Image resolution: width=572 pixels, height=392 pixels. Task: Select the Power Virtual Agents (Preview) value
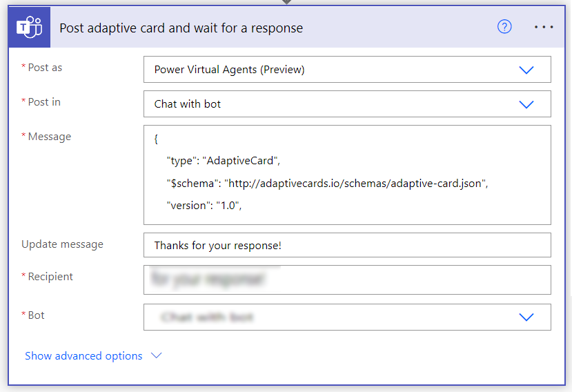[x=229, y=70]
